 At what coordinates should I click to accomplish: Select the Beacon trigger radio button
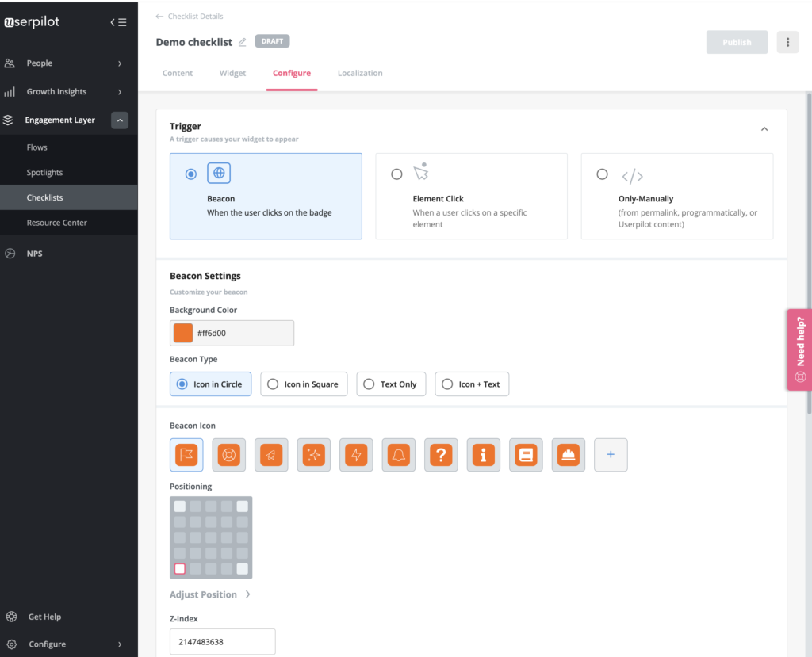coord(191,174)
